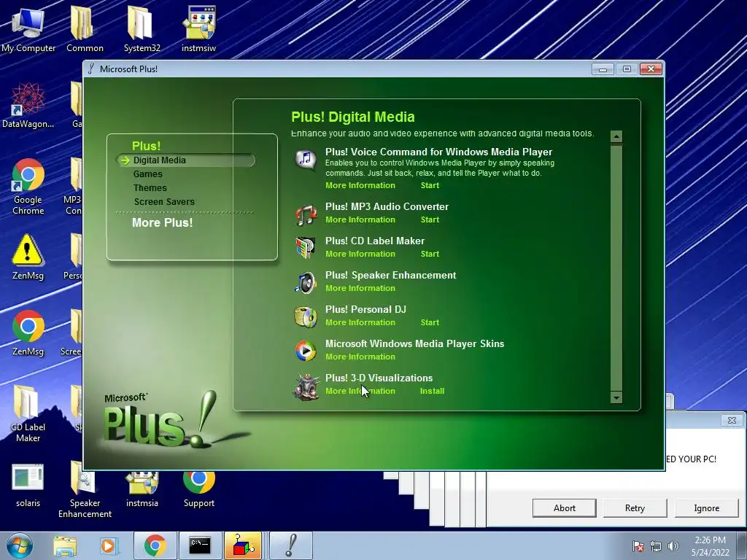
Task: Open the Google Chrome desktop shortcut
Action: pyautogui.click(x=28, y=187)
